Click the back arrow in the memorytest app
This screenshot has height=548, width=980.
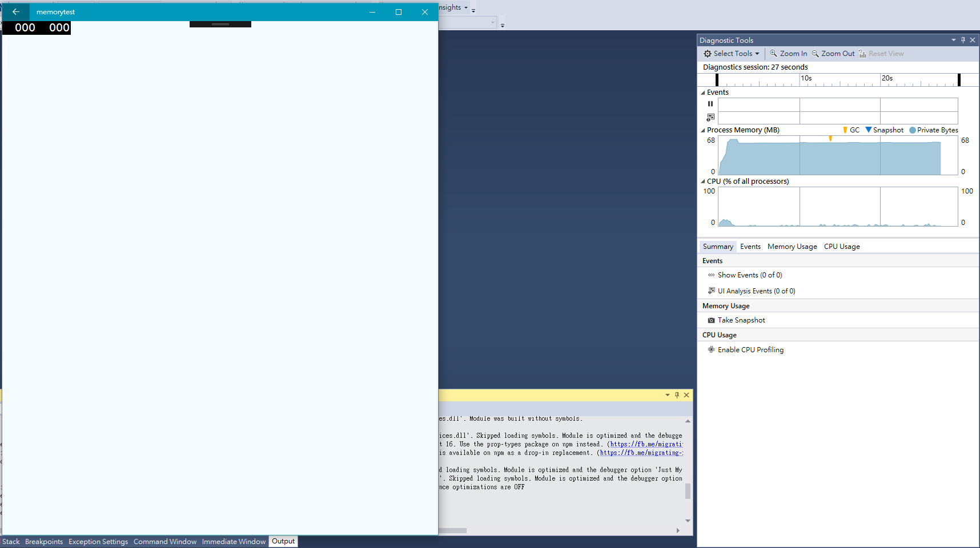click(15, 11)
